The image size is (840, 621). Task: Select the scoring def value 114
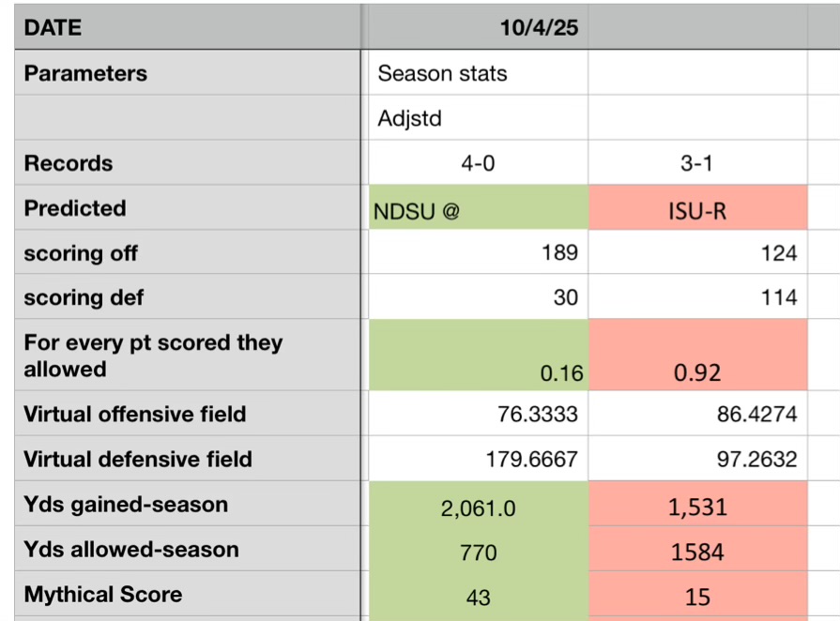[x=696, y=298]
